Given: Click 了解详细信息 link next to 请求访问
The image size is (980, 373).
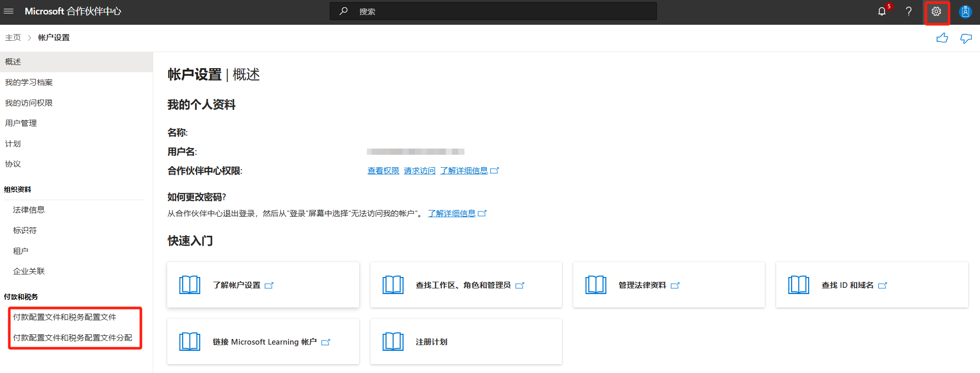Looking at the screenshot, I should click(464, 171).
